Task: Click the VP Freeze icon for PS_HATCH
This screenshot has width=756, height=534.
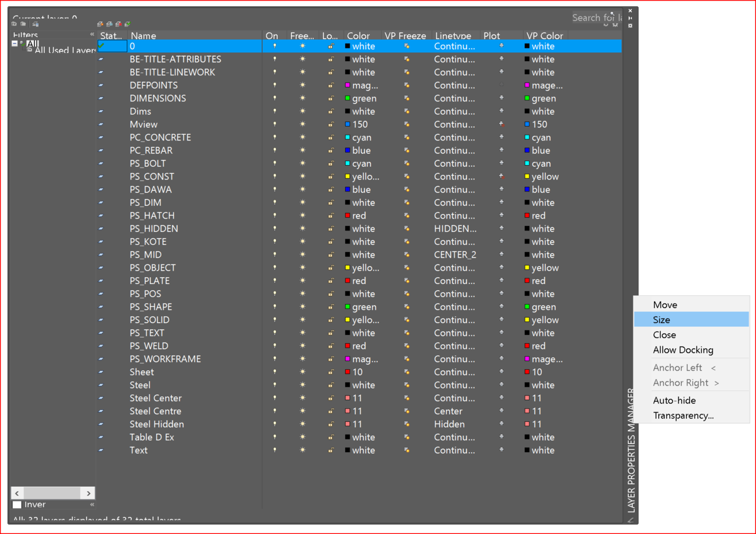Action: 407,216
